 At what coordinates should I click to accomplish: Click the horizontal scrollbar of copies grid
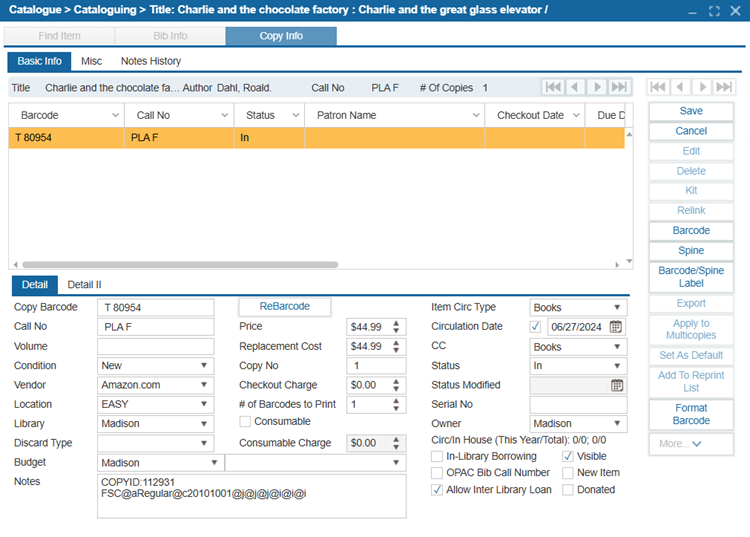pyautogui.click(x=180, y=264)
